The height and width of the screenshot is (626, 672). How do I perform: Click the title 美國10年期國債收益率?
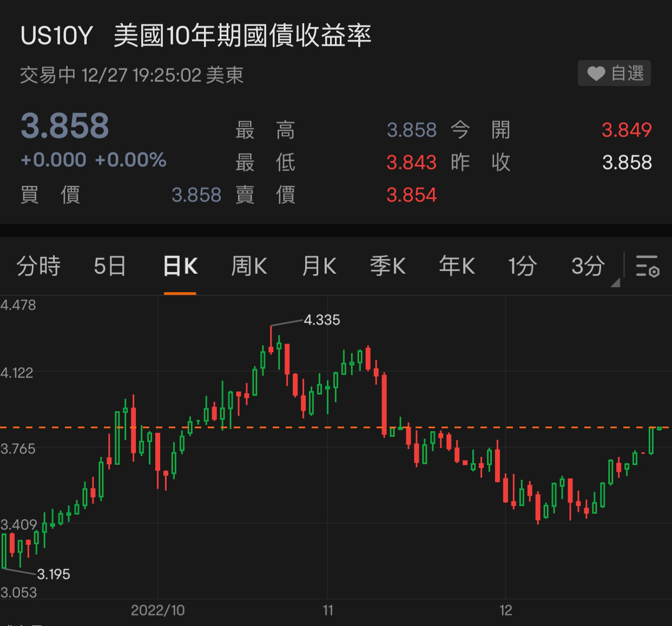pyautogui.click(x=242, y=36)
